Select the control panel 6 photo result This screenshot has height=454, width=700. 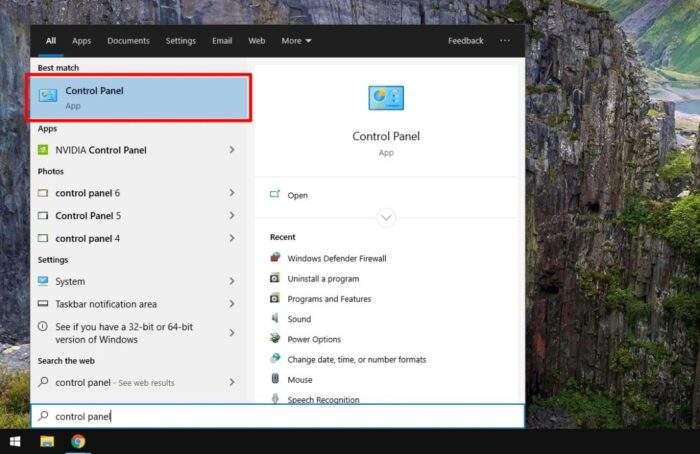click(138, 193)
